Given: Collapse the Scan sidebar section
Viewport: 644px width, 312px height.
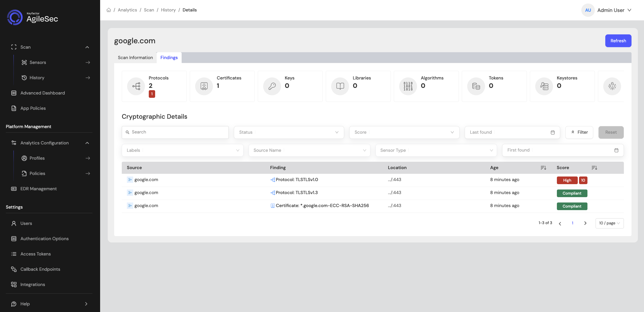Looking at the screenshot, I should tap(87, 47).
